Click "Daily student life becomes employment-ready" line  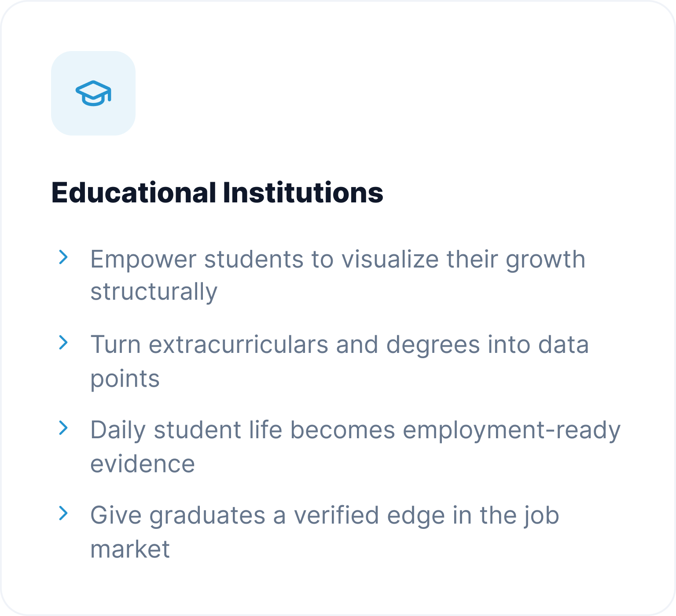pos(356,431)
